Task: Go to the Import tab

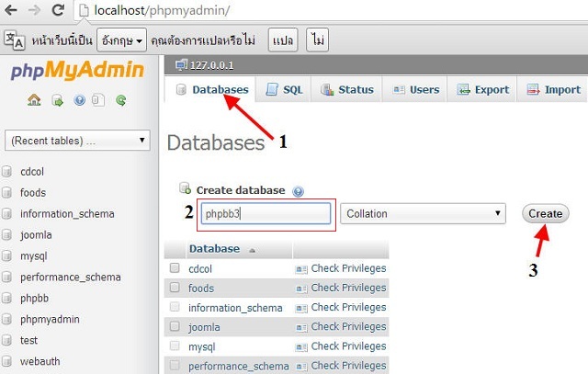Action: tap(553, 89)
